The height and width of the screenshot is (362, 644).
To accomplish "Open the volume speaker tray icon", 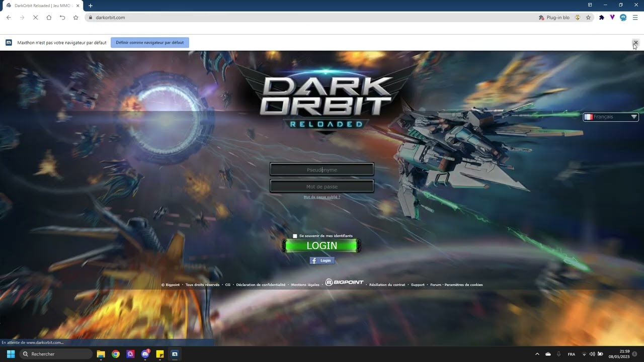I will (592, 354).
